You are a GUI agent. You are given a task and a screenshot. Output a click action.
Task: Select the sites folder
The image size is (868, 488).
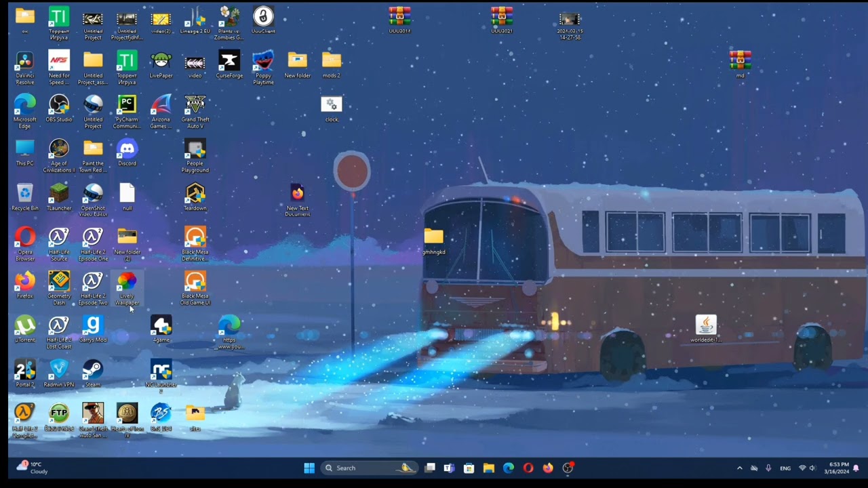click(x=195, y=418)
